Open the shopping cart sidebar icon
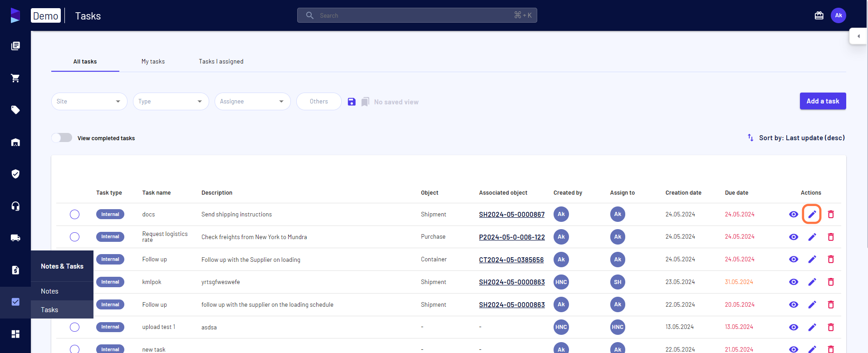 [x=15, y=78]
